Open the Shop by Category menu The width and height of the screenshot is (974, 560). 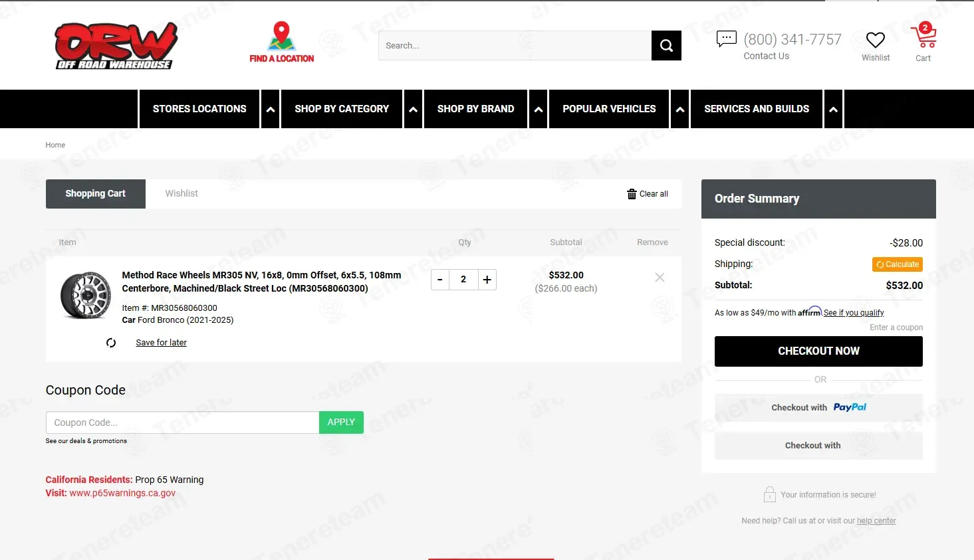(342, 109)
